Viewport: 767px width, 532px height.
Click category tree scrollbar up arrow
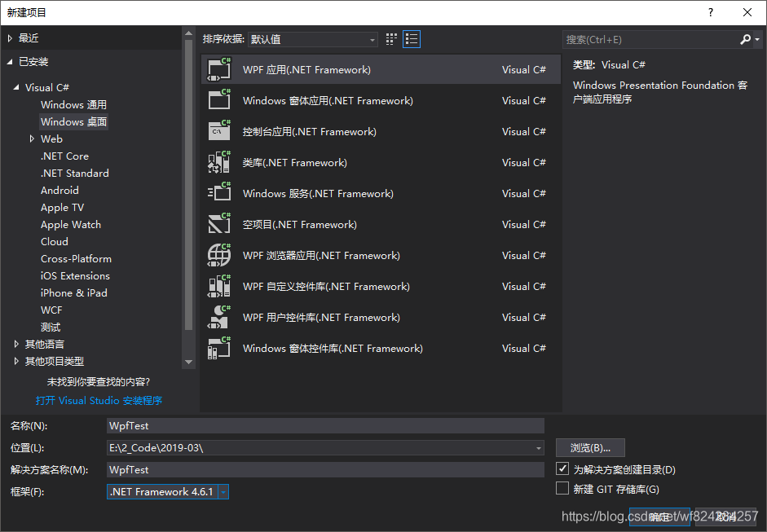[189, 33]
